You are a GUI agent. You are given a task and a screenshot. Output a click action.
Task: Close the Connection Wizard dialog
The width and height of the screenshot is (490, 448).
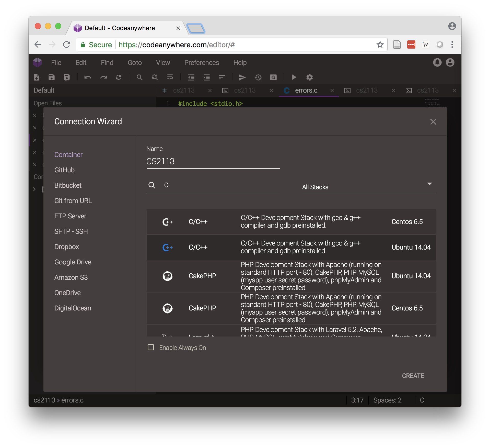point(433,122)
